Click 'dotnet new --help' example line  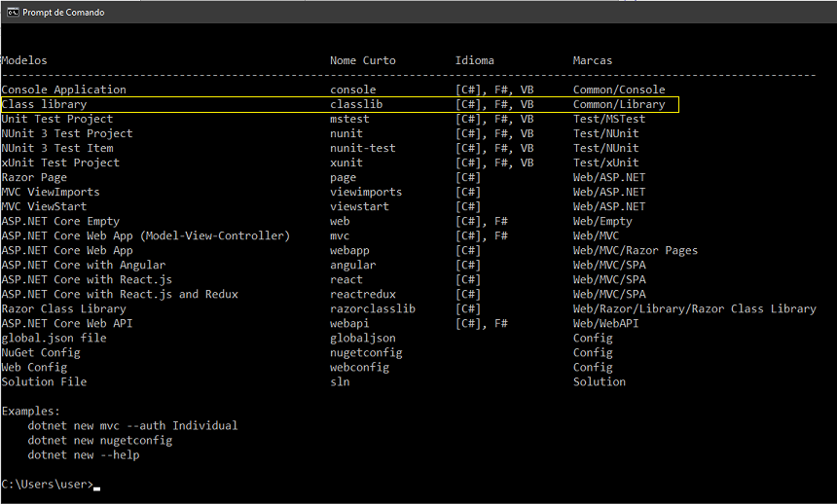pos(84,455)
